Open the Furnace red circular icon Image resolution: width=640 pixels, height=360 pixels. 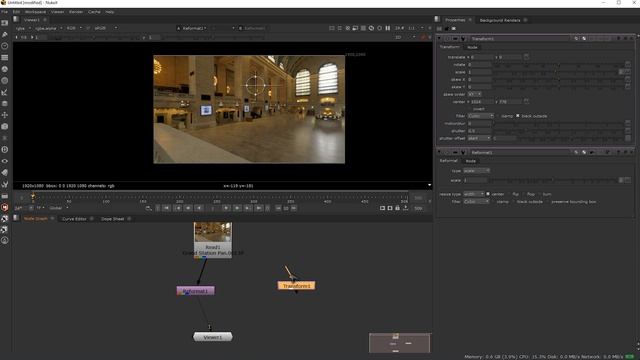pos(4,207)
